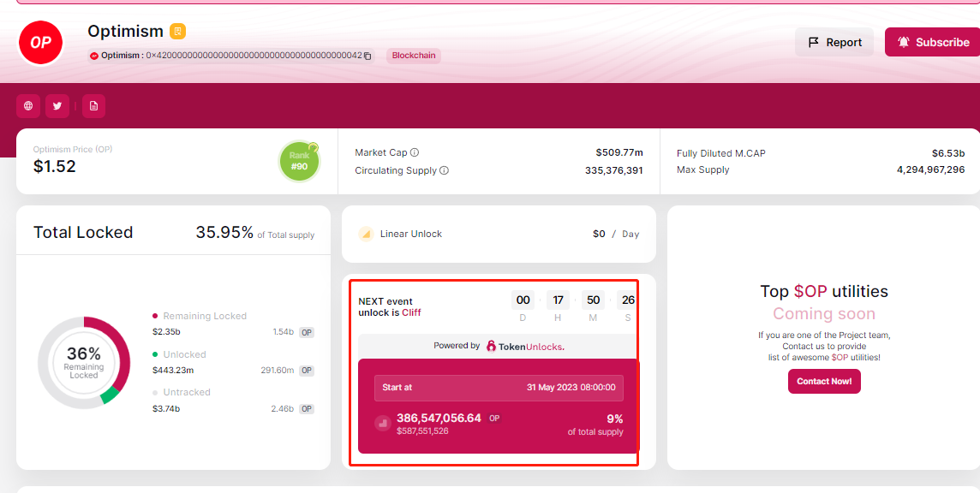Click the $509.77m market cap value
This screenshot has height=493, width=980.
point(619,152)
